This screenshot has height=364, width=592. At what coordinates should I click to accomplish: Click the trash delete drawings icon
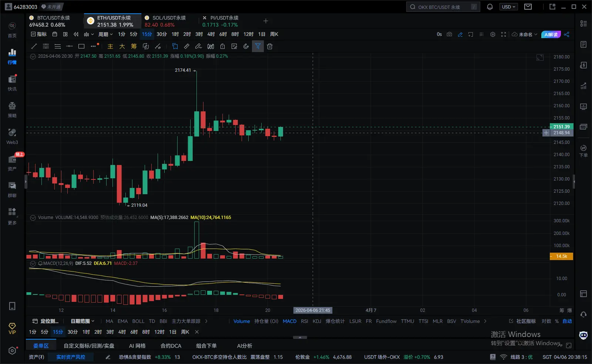270,46
